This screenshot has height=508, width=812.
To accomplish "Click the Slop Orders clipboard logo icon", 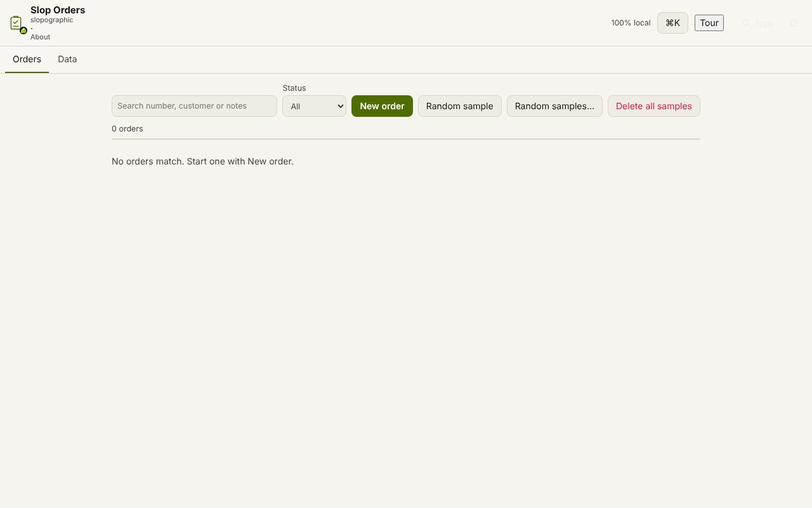I will 18,23.
